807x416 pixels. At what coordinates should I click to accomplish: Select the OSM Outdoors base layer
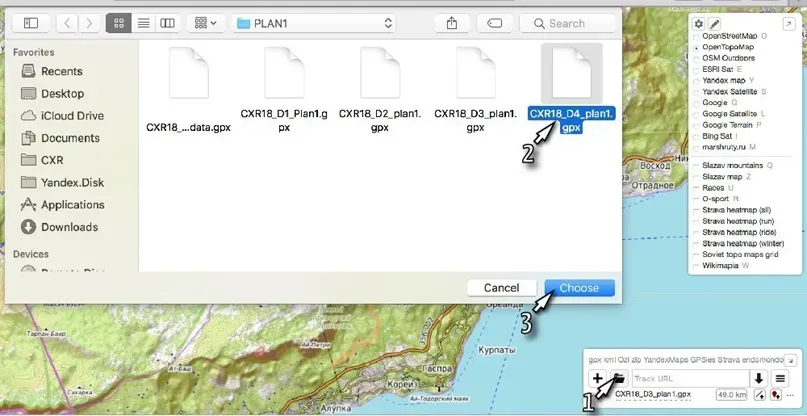pyautogui.click(x=724, y=58)
